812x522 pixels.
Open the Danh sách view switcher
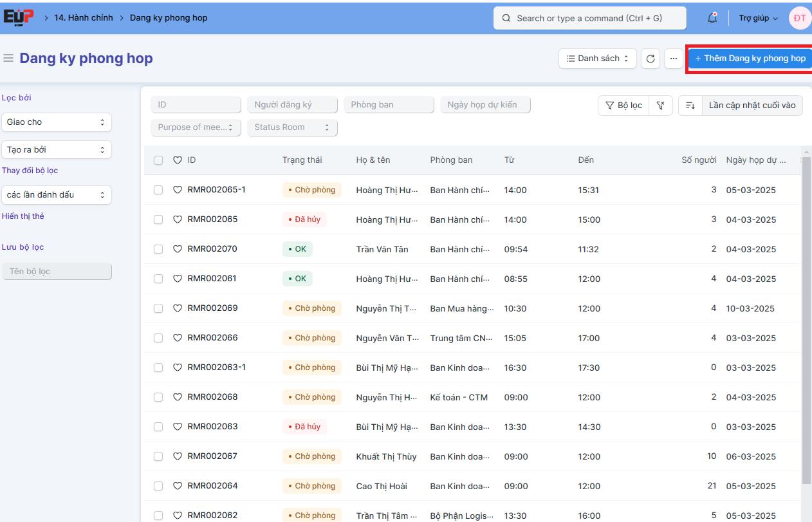[x=598, y=59]
